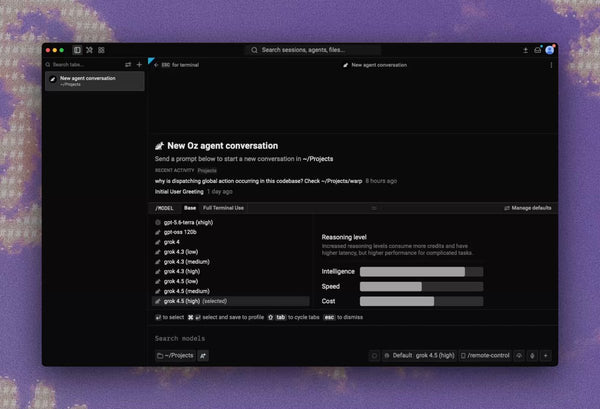Focus the Search sessions, agents, files field
The height and width of the screenshot is (409, 600).
tap(313, 50)
